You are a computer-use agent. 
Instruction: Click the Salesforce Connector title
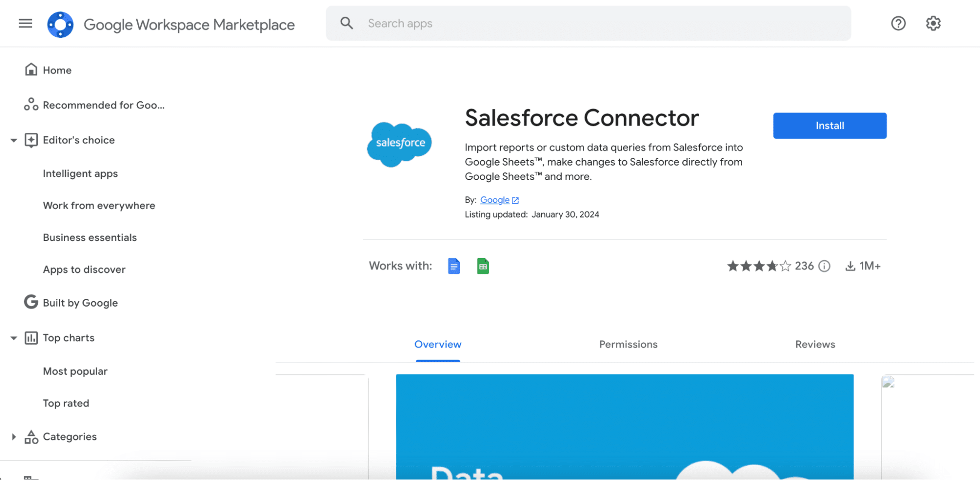pos(582,118)
